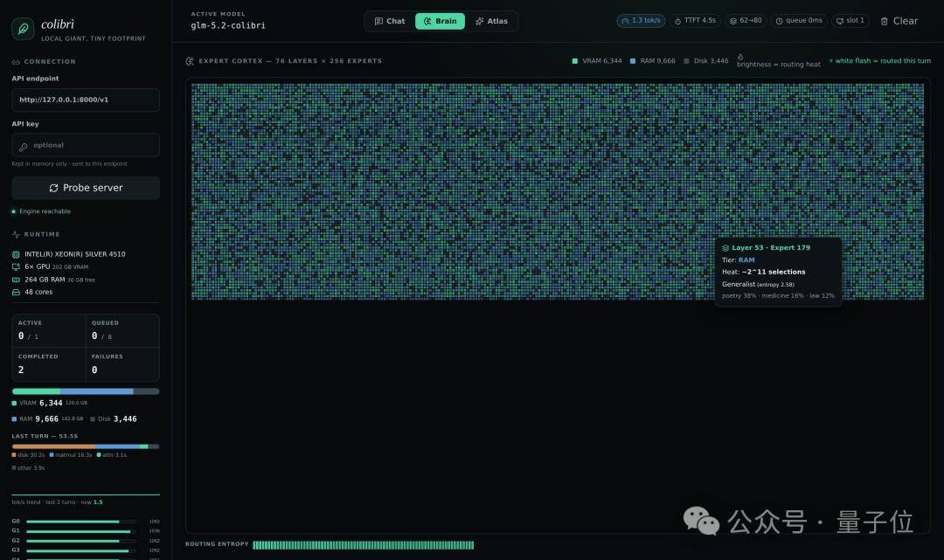This screenshot has height=560, width=944.
Task: Focus the API endpoint input field
Action: [86, 100]
